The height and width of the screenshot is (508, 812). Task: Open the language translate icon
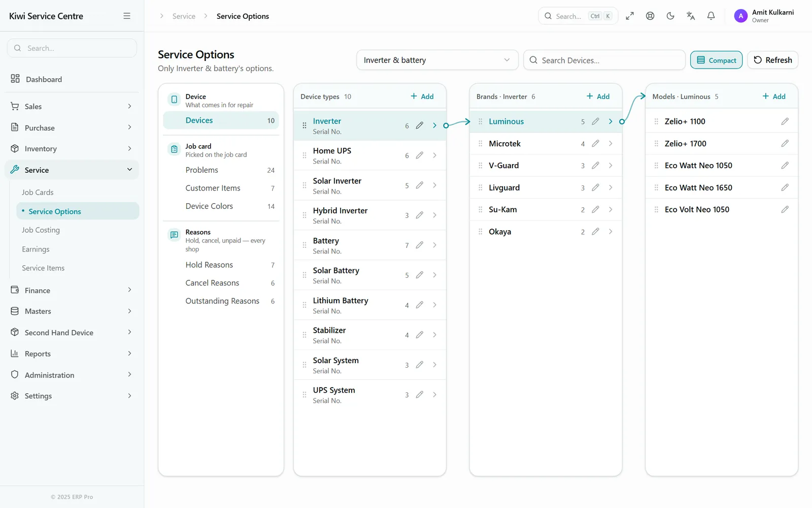[691, 16]
